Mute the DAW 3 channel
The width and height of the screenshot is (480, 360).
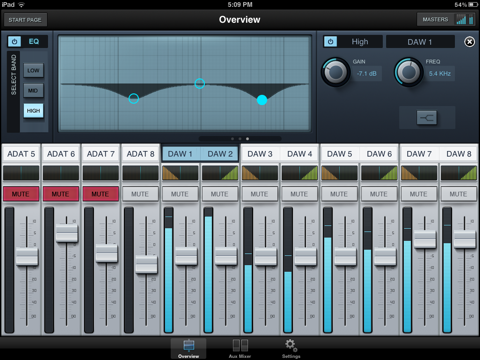tap(259, 194)
